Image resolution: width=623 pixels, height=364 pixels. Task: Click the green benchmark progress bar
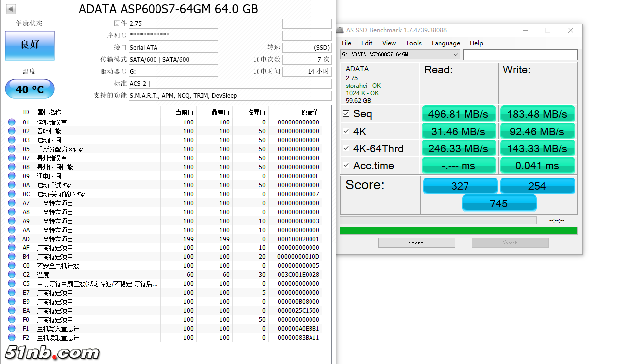(x=459, y=231)
